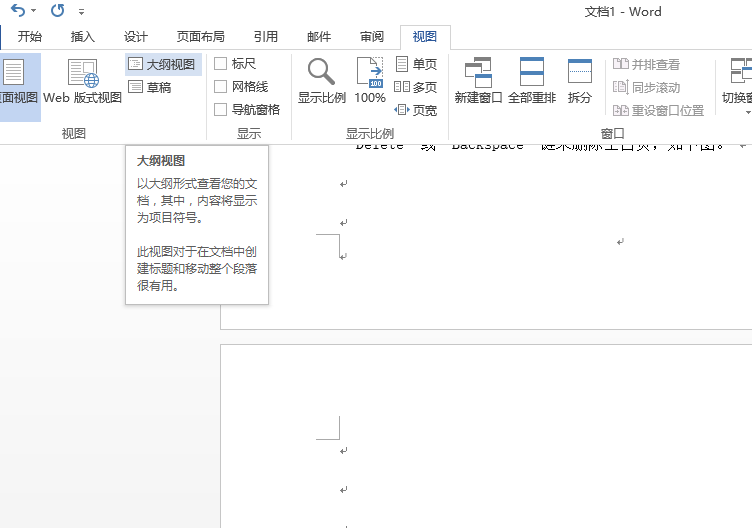The image size is (752, 528).
Task: Choose One Page (单页) zoom option
Action: [x=416, y=64]
